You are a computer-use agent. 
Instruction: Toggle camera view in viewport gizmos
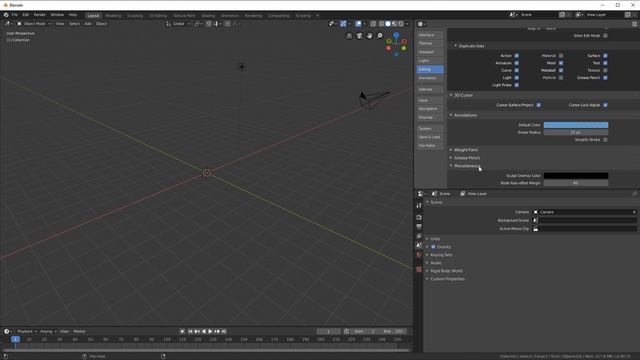click(360, 36)
